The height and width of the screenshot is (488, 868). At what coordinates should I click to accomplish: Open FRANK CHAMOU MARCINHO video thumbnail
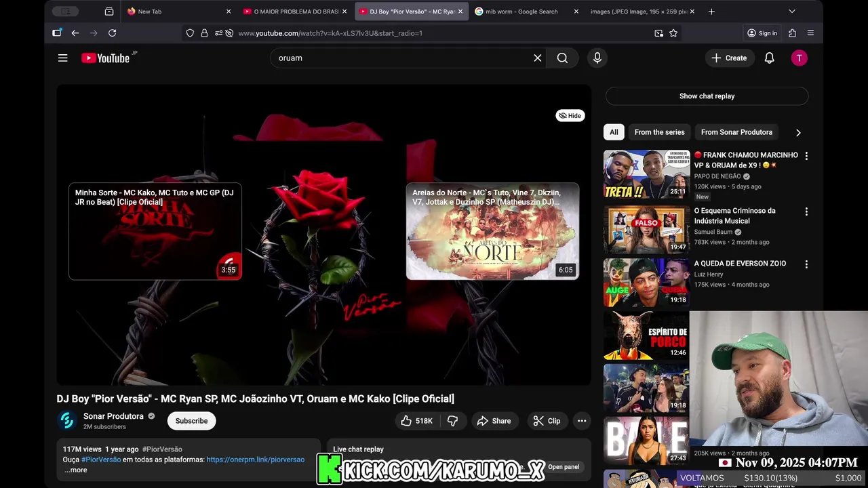(646, 174)
